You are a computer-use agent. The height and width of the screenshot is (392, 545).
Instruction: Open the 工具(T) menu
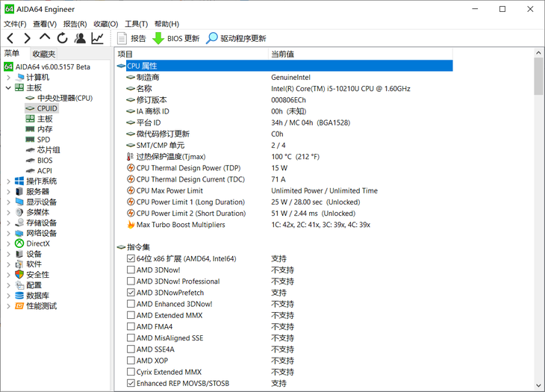tap(136, 24)
